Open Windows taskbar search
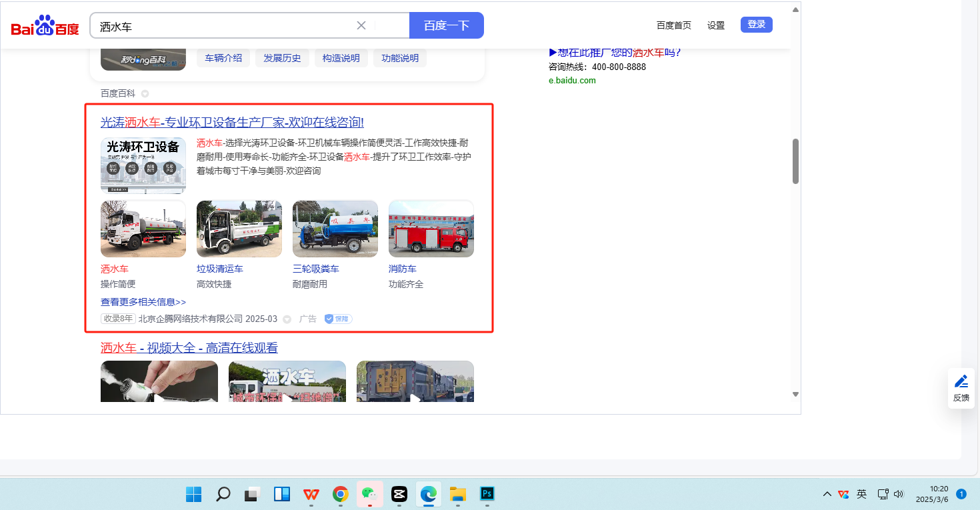Viewport: 980px width, 510px height. [x=223, y=494]
